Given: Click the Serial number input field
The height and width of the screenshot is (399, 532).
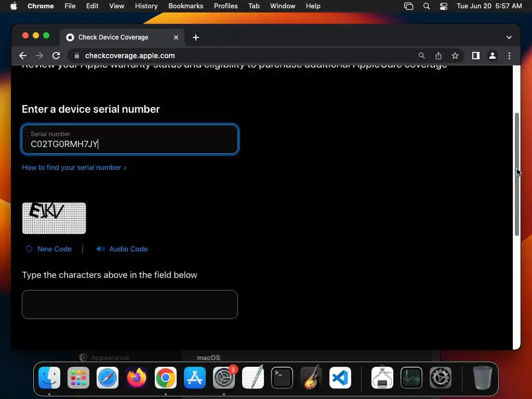Looking at the screenshot, I should pos(130,139).
